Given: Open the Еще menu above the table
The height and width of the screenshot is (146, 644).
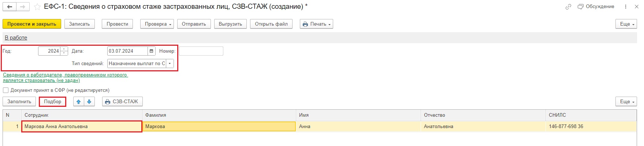Looking at the screenshot, I should (x=626, y=102).
